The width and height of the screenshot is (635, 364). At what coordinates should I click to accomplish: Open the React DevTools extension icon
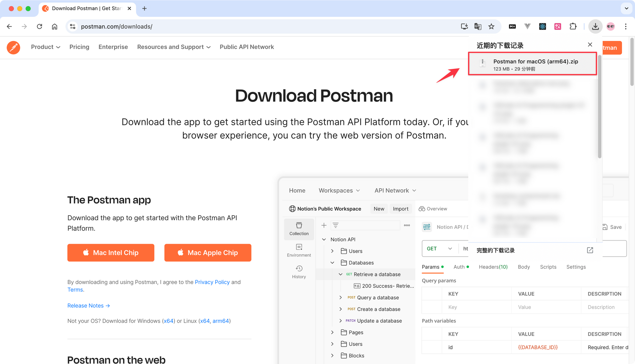tap(542, 26)
